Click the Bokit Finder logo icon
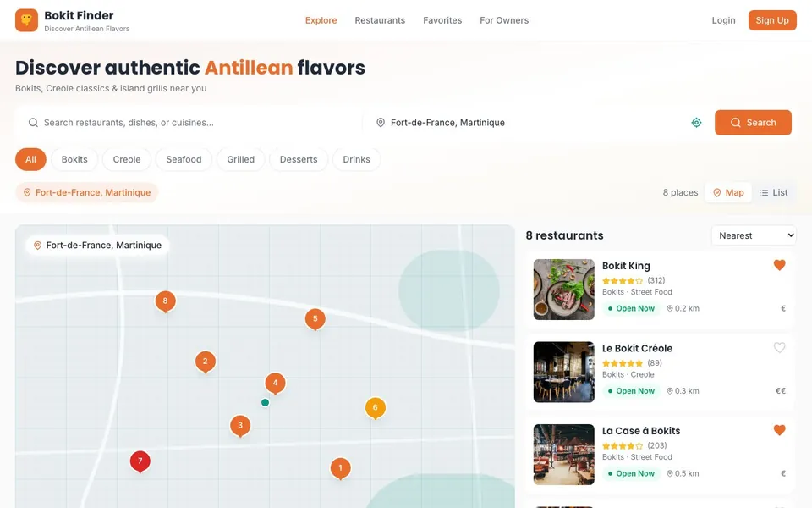Screen dimensions: 812x508 click(x=26, y=20)
